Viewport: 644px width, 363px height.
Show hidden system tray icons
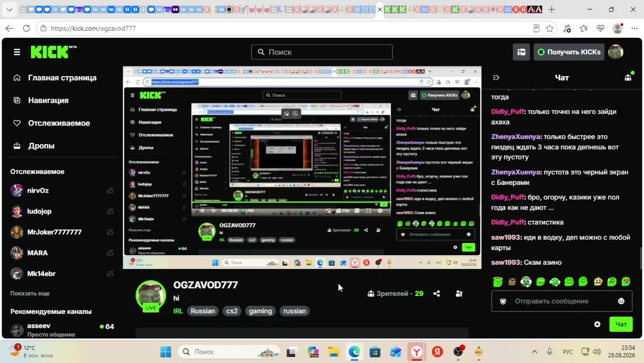pos(535,351)
